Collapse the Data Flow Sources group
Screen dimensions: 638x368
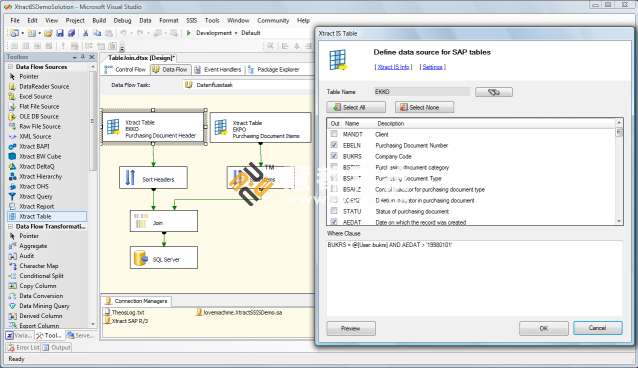tap(10, 66)
